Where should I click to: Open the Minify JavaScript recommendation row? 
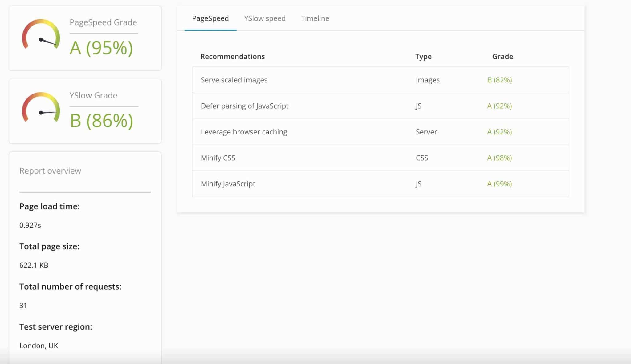coord(228,184)
